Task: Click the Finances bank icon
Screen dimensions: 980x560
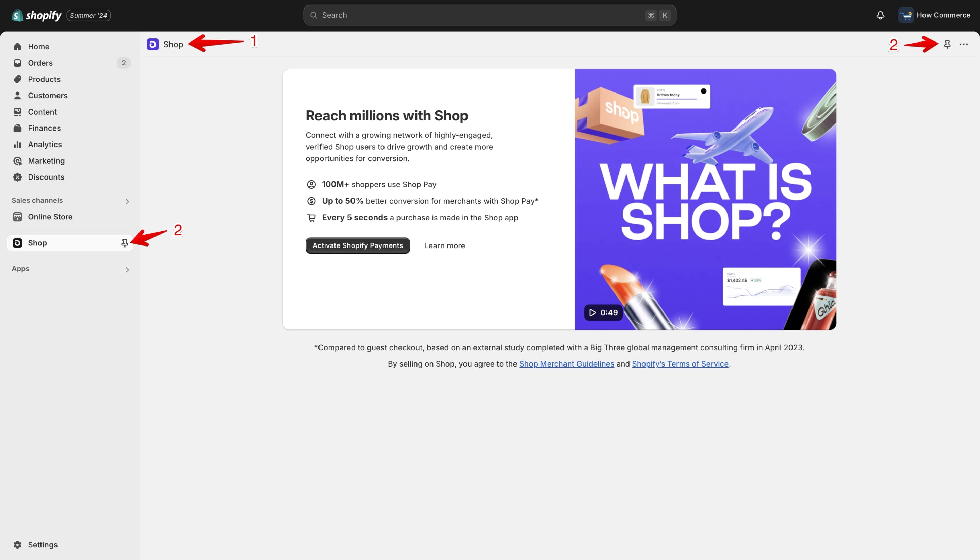Action: [x=17, y=128]
